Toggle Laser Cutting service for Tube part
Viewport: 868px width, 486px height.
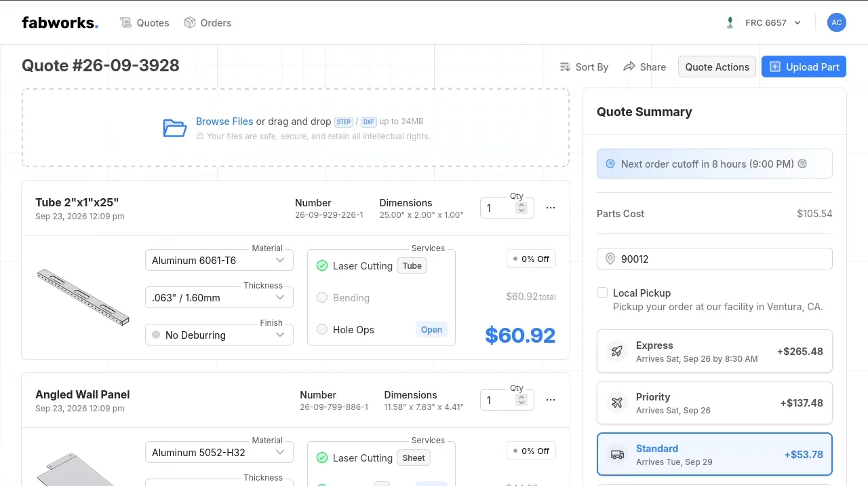pos(322,266)
